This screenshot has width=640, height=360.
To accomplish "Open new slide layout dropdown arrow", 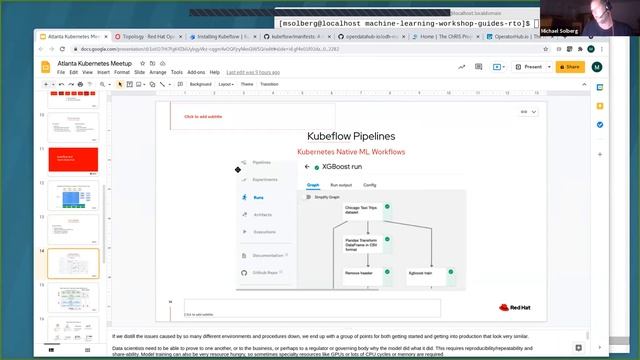I will point(53,84).
